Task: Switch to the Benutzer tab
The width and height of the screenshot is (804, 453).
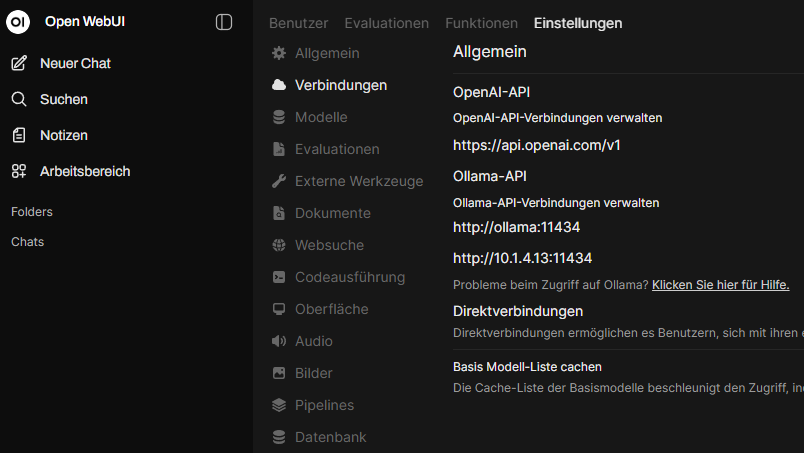Action: point(298,23)
